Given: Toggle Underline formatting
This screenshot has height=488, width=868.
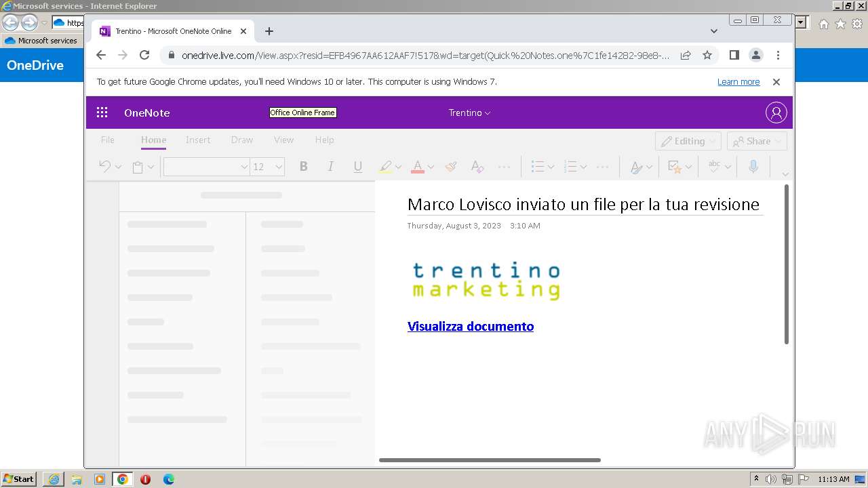Looking at the screenshot, I should (x=358, y=166).
